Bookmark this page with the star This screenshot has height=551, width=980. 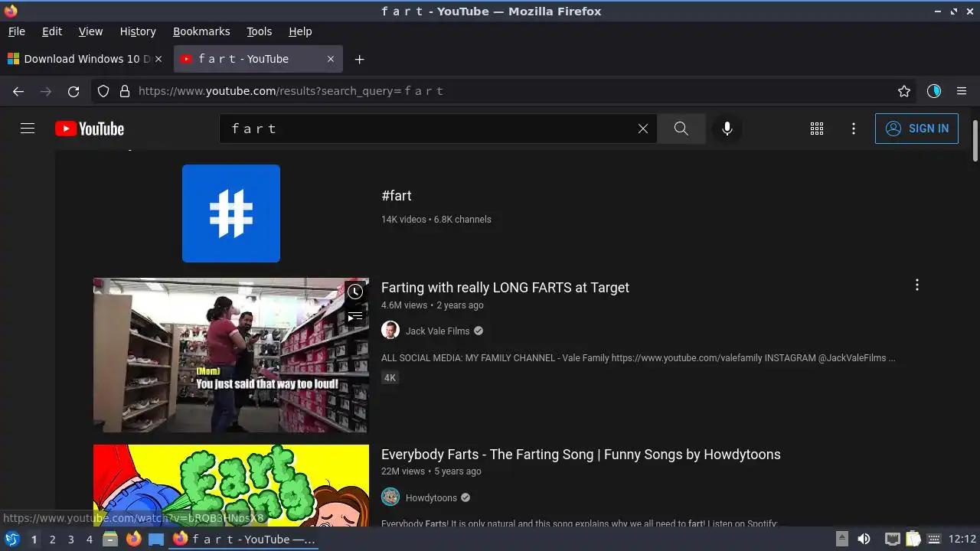(x=904, y=91)
